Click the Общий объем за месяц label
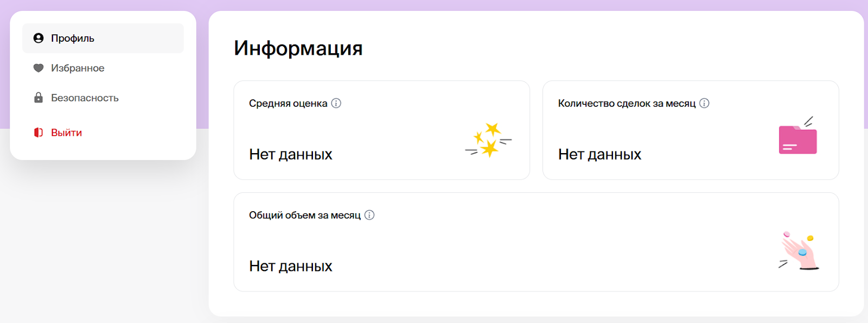This screenshot has width=868, height=323. 304,215
